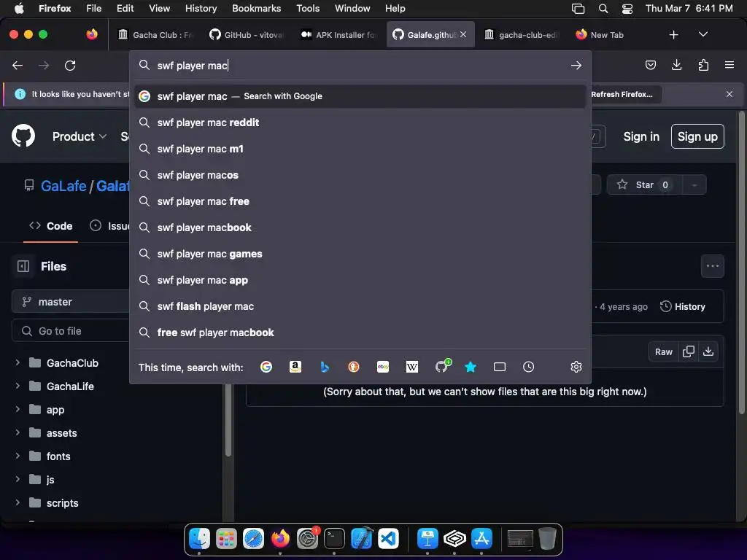
Task: Click the Go arrow in address bar
Action: 576,65
